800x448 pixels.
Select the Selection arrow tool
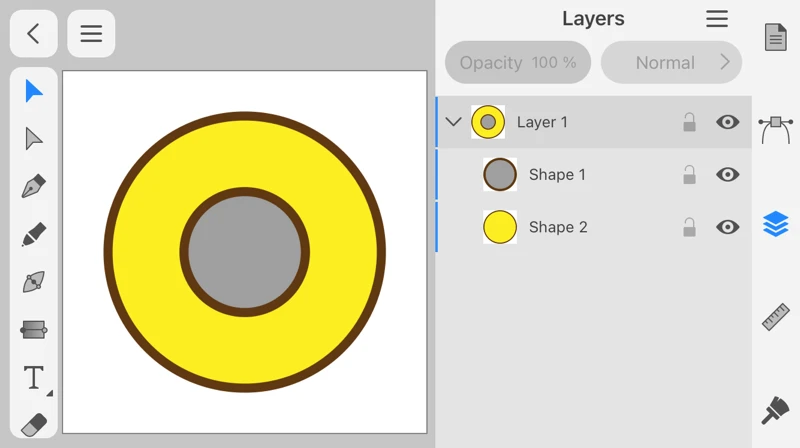click(34, 91)
